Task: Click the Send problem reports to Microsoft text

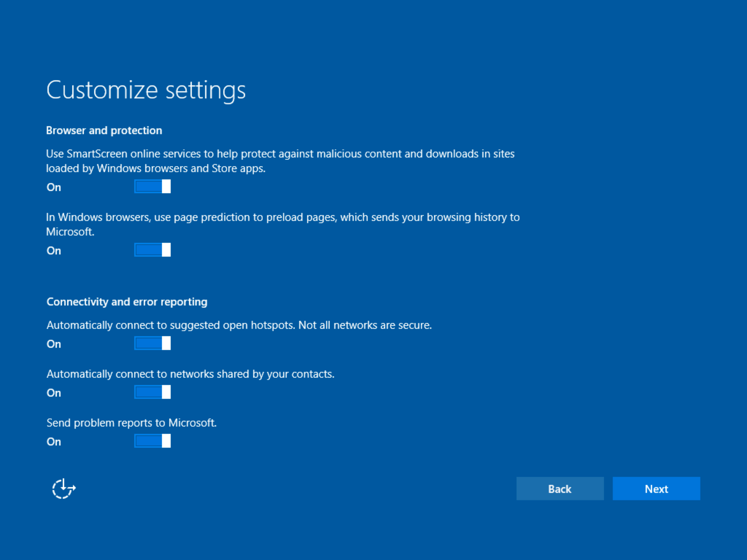Action: (x=131, y=423)
